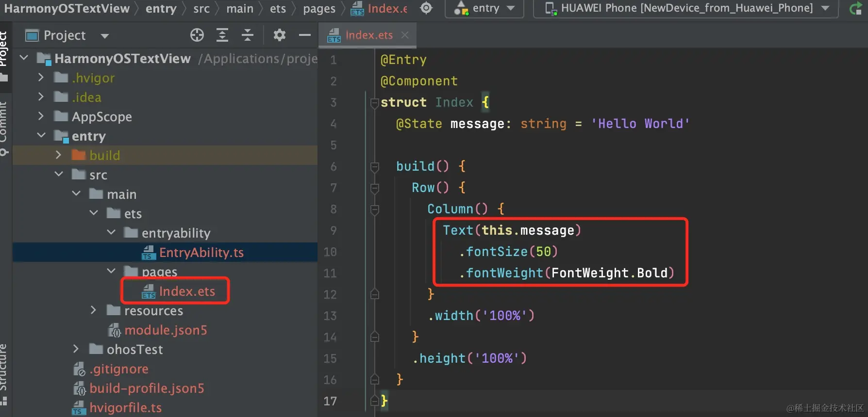This screenshot has width=868, height=417.
Task: Select opened file locator icon
Action: (197, 35)
